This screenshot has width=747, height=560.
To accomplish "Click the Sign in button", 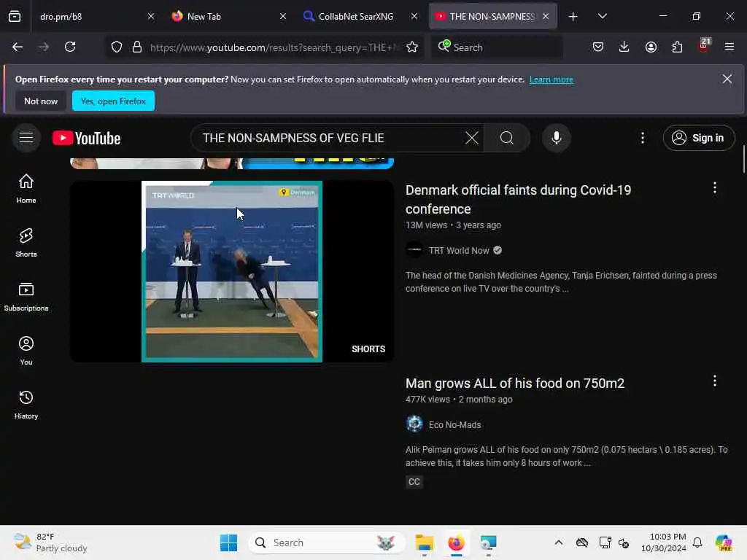I will tap(699, 138).
